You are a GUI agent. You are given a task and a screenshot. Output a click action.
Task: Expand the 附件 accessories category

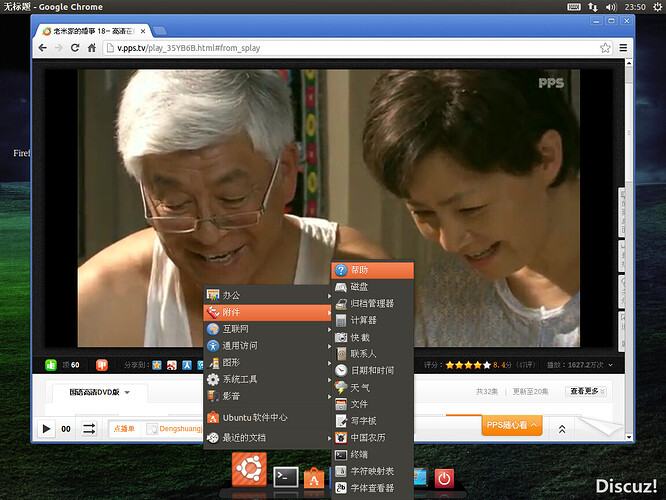(x=268, y=312)
